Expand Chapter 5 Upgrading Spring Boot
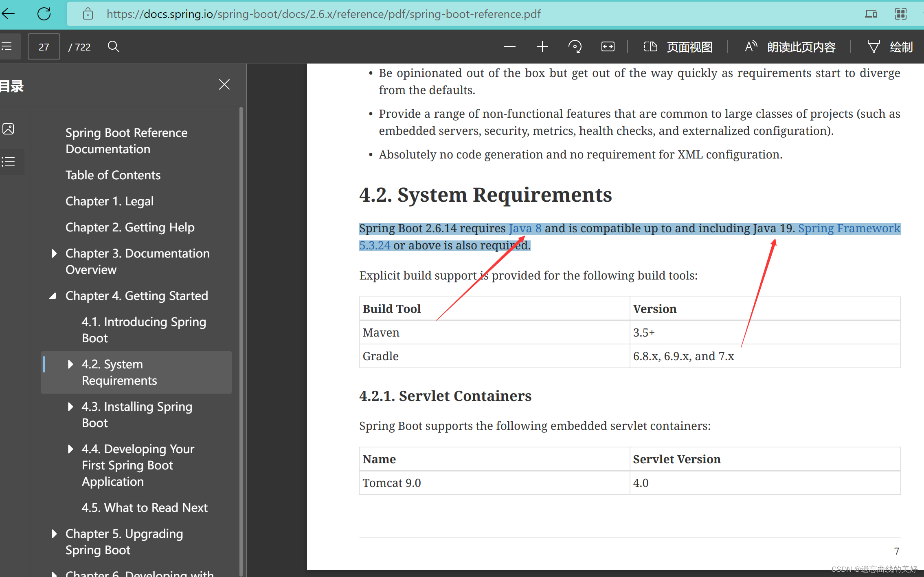 [54, 533]
